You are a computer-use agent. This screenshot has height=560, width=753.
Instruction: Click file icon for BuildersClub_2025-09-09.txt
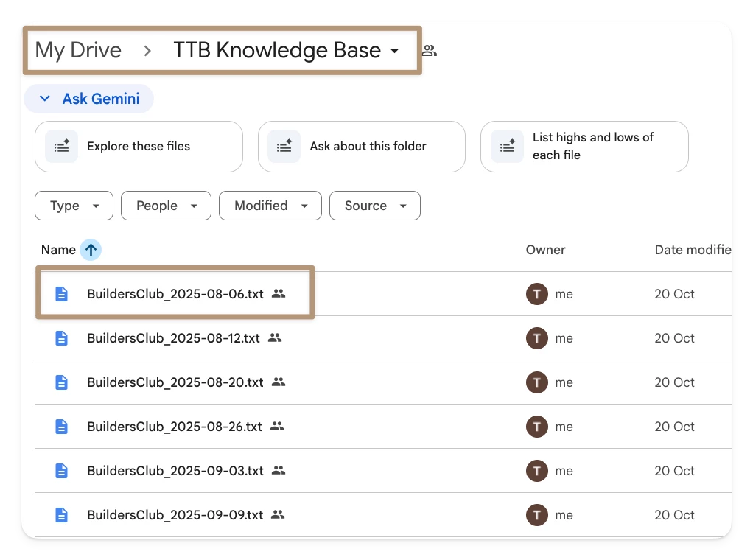61,515
